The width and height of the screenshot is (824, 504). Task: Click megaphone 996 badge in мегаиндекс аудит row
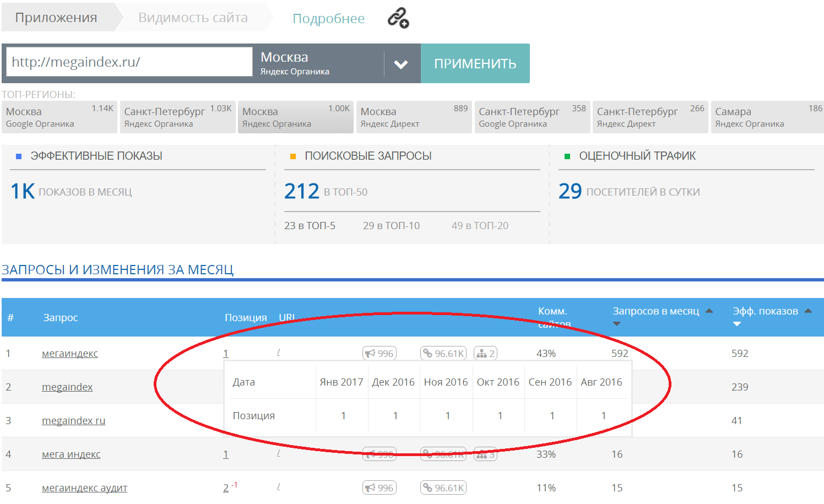pos(380,487)
